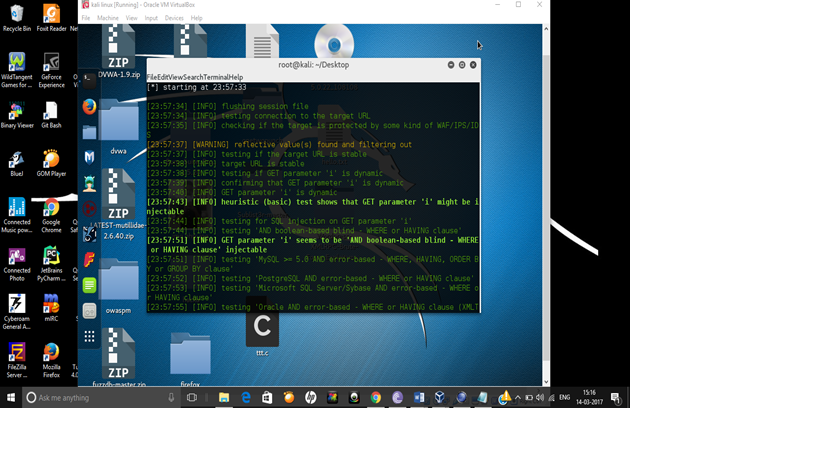Open the red Maltego icon in Kali dock
The image size is (819, 460).
pos(89,209)
